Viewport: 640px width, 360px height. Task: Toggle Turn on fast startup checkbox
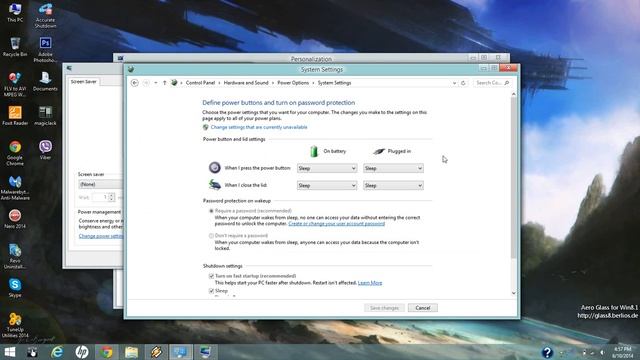(211, 276)
